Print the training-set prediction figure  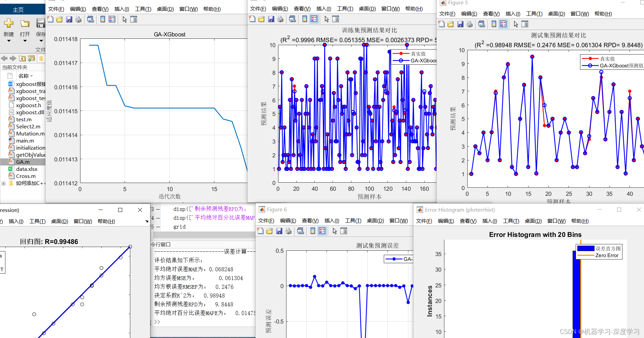280,19
